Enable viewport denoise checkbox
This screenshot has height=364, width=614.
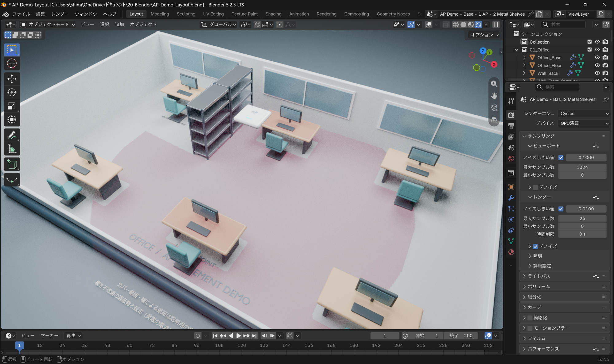(x=535, y=187)
